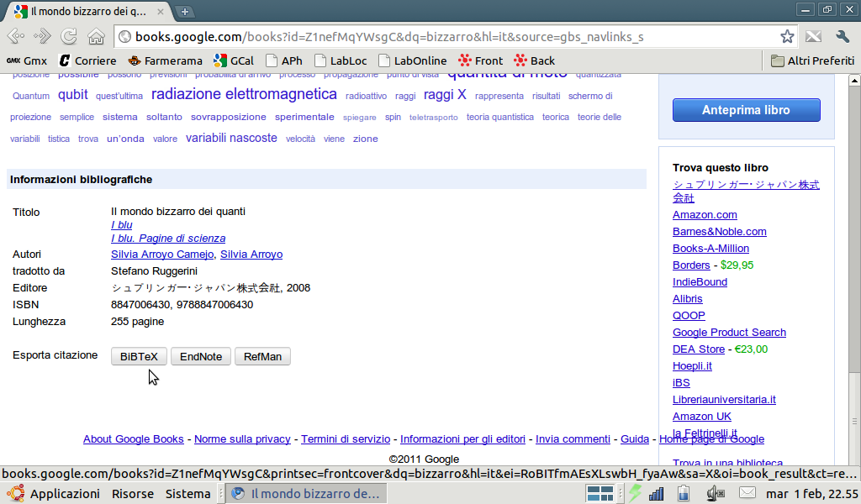Open the Corriere bookmark
This screenshot has height=504, width=861.
pyautogui.click(x=87, y=60)
